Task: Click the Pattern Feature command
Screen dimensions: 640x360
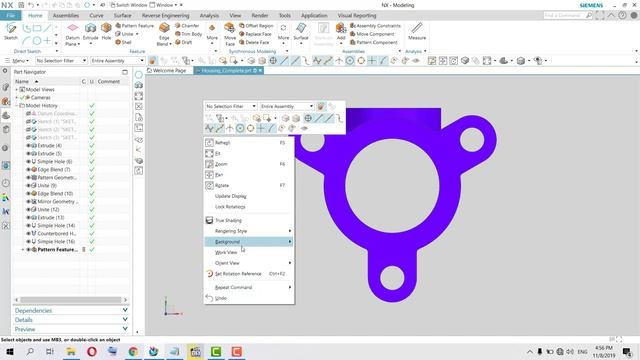Action: pos(134,26)
